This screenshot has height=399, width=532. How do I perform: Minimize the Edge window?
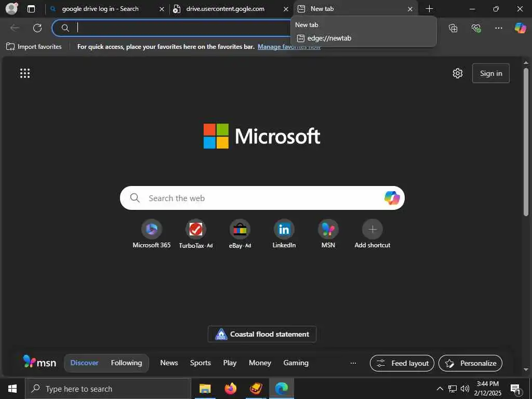click(472, 9)
